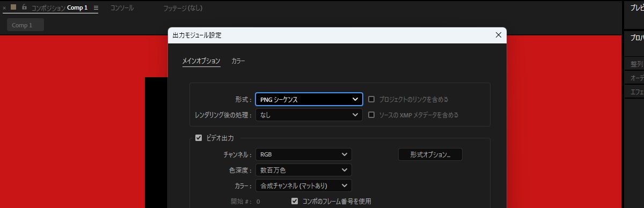Image resolution: width=644 pixels, height=208 pixels.
Task: Open the 形式 dropdown showing PNG シーケンス
Action: [309, 99]
